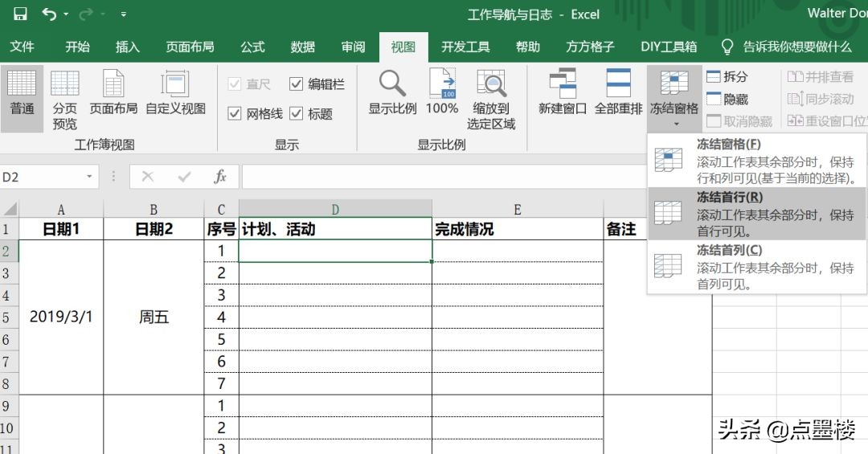The image size is (868, 454).
Task: Toggle the Headings (标题) checkbox
Action: click(296, 113)
